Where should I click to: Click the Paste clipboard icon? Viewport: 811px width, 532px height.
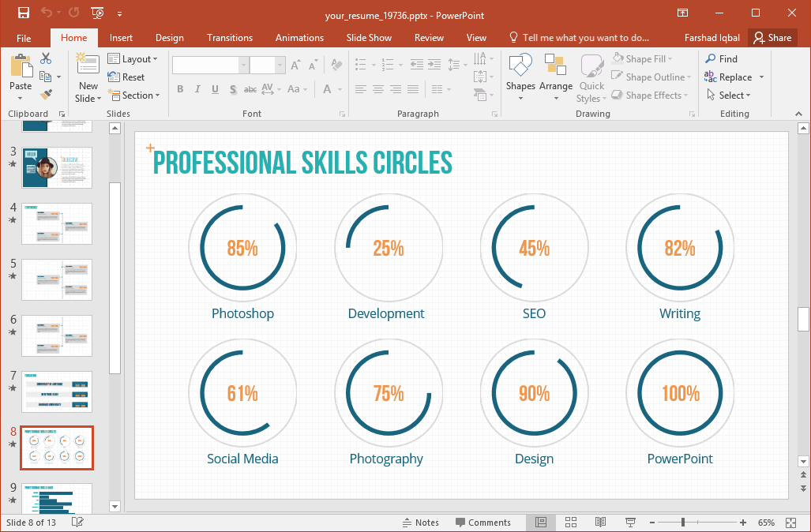[21, 66]
